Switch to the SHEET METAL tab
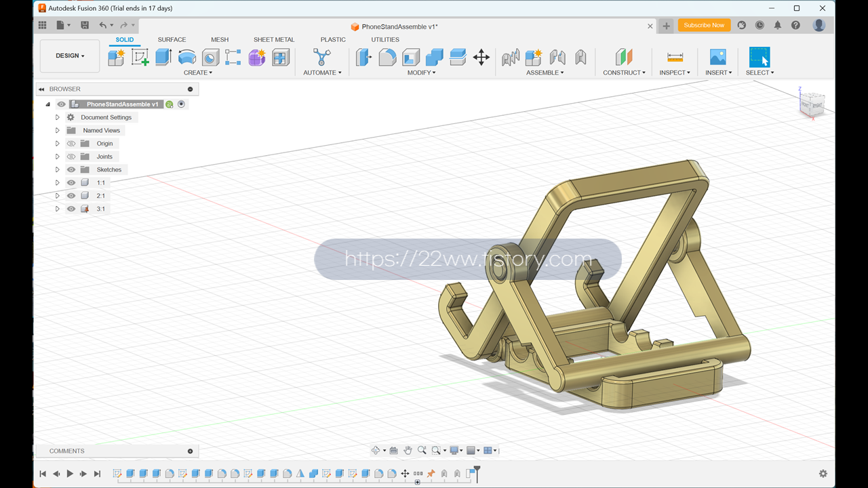Viewport: 868px width, 488px height. pyautogui.click(x=274, y=39)
